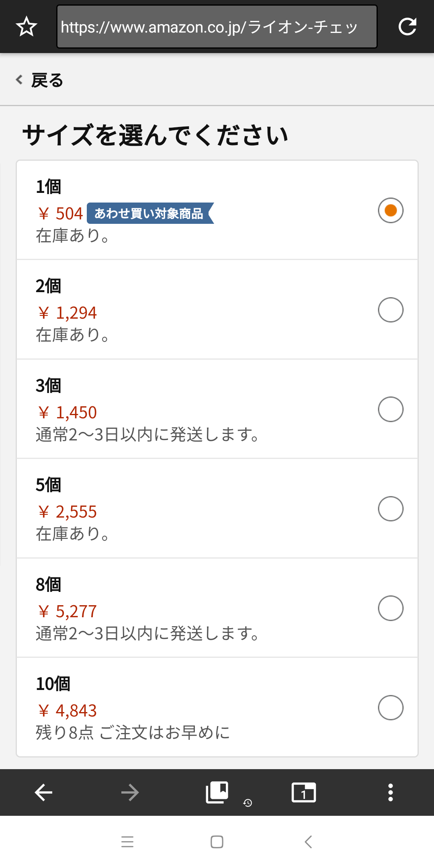Select the 10個 radio button
This screenshot has height=868, width=434.
[391, 708]
